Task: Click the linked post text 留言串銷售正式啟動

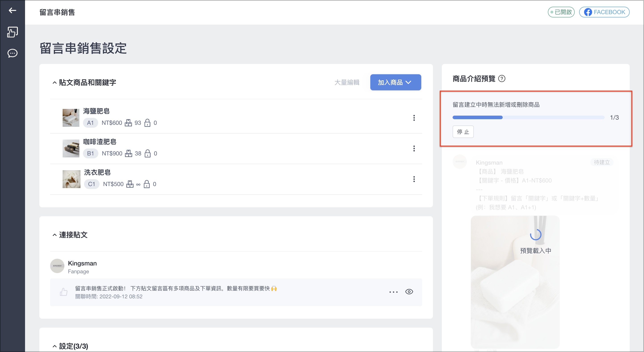Action: click(176, 288)
